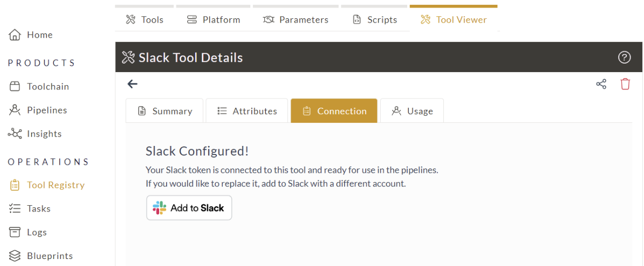644x266 pixels.
Task: Click the OPERATIONS section label
Action: pos(49,162)
